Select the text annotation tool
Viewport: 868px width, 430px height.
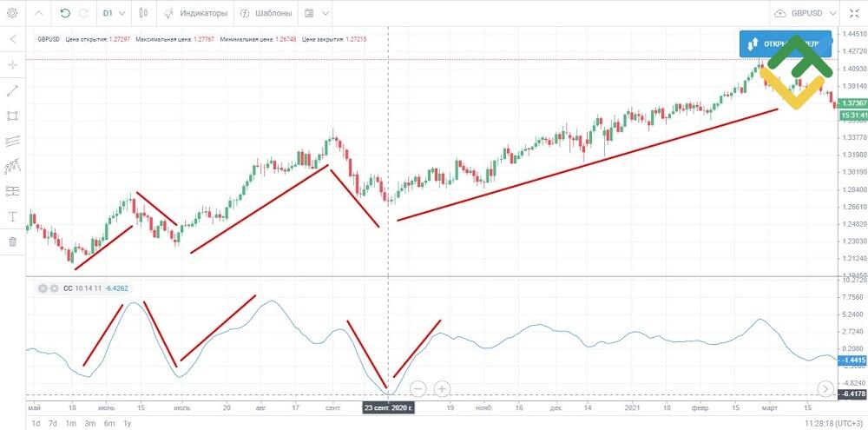coord(13,216)
